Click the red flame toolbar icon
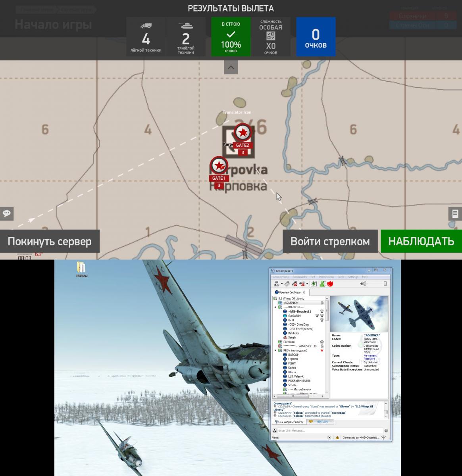 (330, 284)
